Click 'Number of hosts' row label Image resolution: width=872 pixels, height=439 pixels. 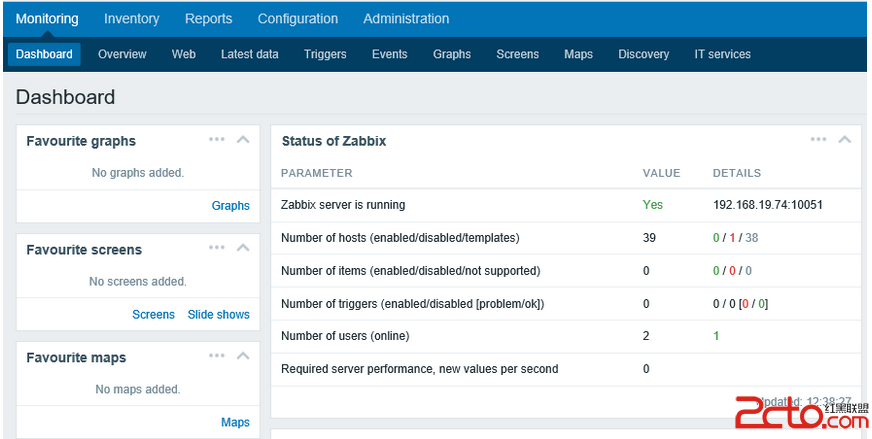pyautogui.click(x=400, y=238)
